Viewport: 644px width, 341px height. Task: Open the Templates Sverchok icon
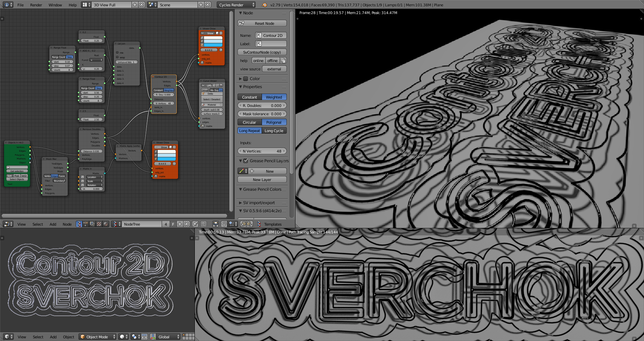coord(259,224)
